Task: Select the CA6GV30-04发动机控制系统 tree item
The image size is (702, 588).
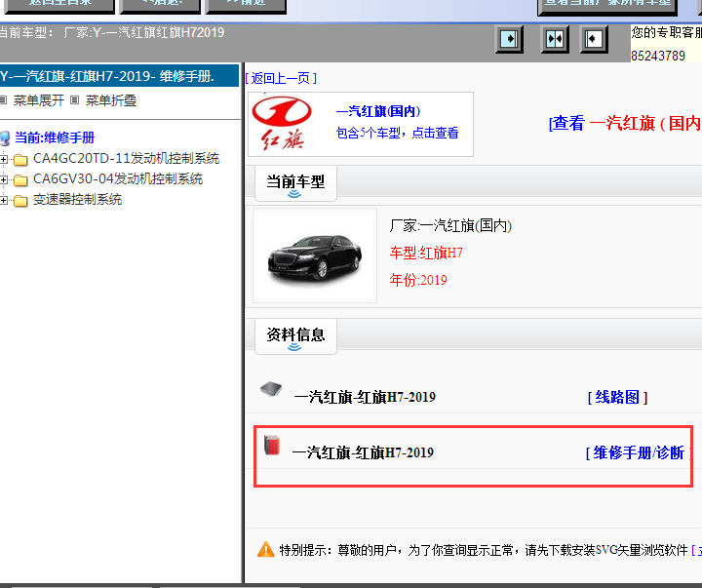Action: tap(118, 179)
